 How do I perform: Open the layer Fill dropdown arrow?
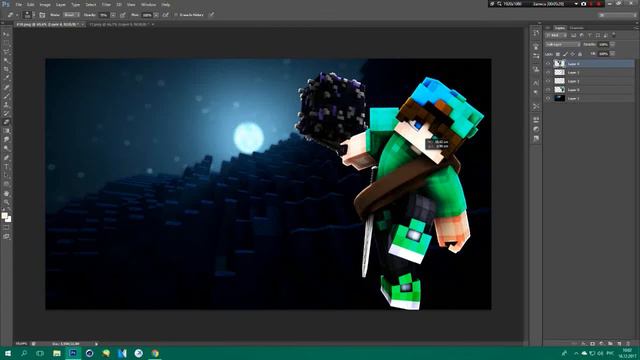click(x=613, y=54)
